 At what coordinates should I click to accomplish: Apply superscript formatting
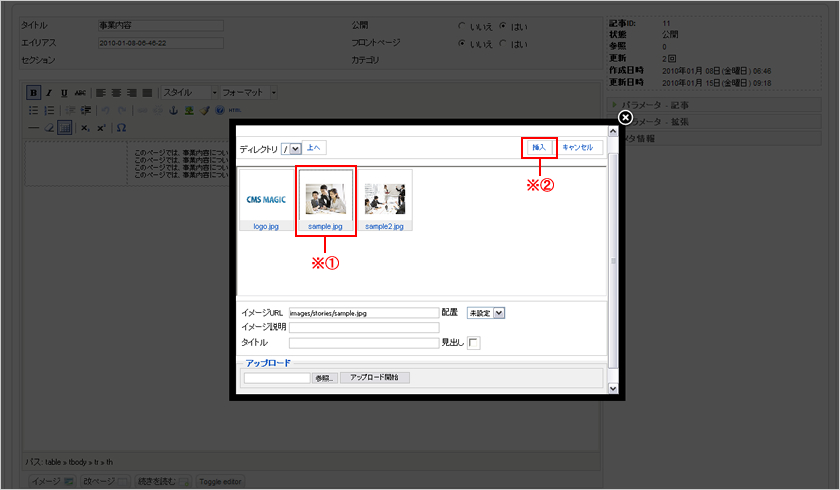click(x=101, y=128)
